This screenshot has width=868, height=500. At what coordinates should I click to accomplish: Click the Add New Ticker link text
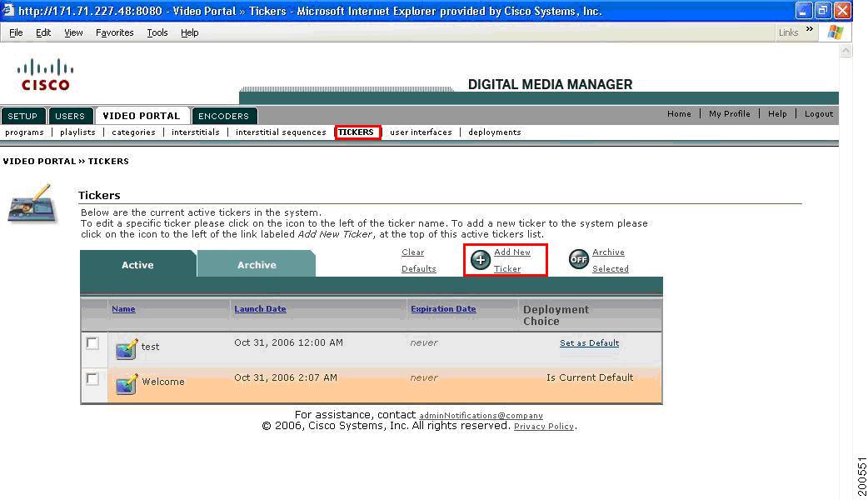click(512, 260)
